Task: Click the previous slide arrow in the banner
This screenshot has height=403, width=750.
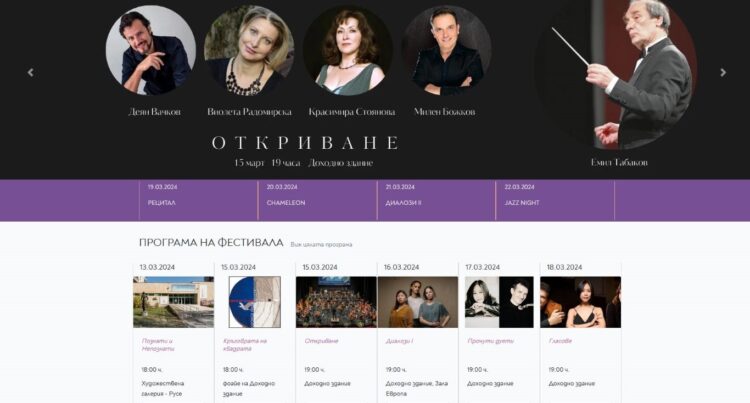Action: 31,73
